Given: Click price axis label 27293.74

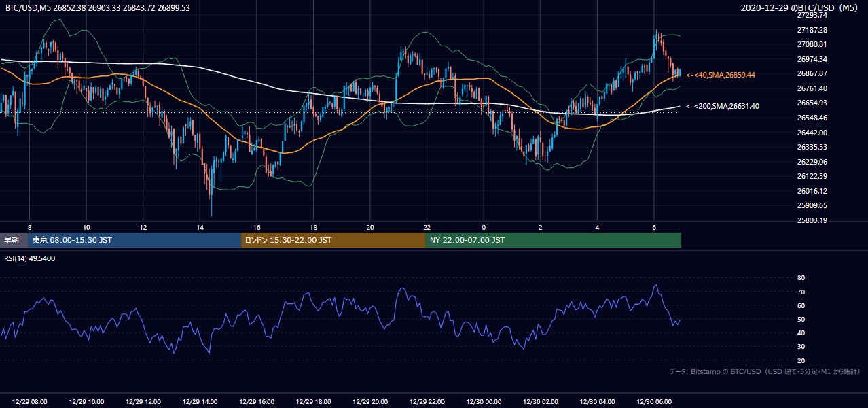Looking at the screenshot, I should click(812, 15).
